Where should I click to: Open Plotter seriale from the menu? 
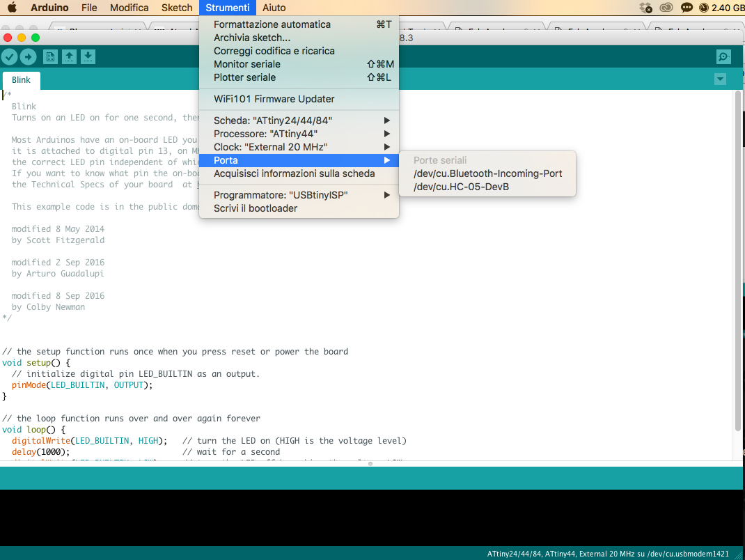(x=299, y=77)
